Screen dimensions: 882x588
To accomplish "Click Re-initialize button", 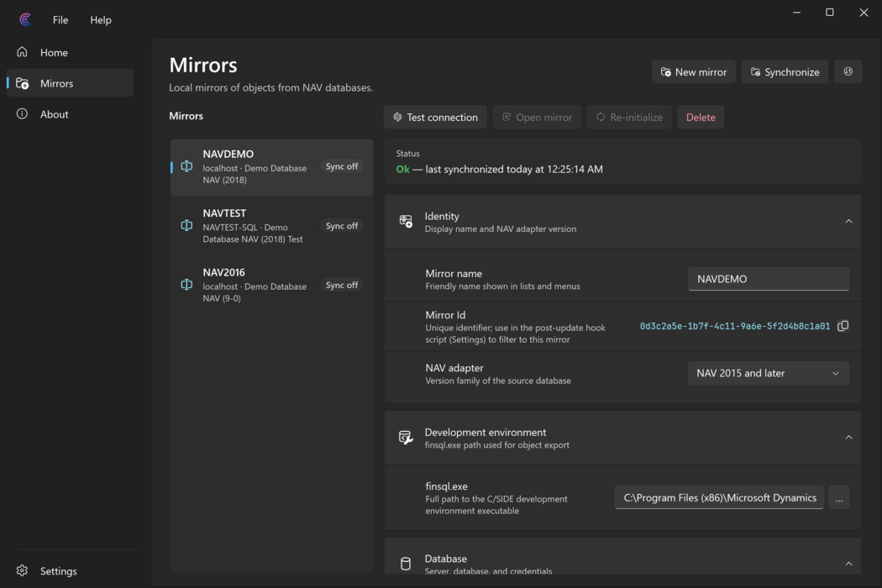I will click(x=629, y=117).
